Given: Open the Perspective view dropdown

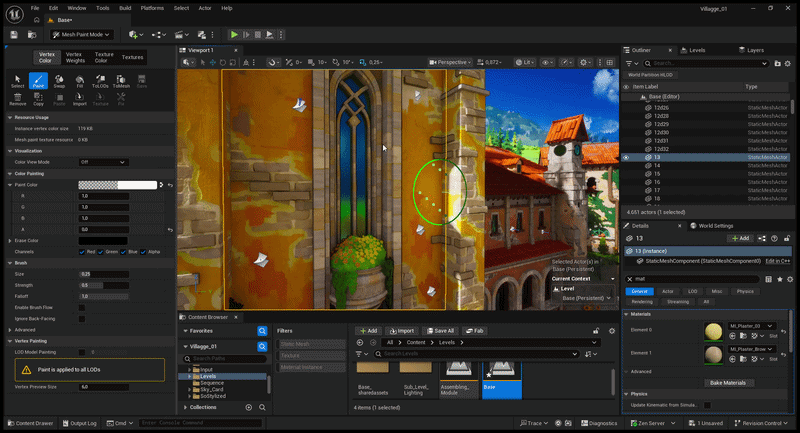Looking at the screenshot, I should (x=449, y=62).
